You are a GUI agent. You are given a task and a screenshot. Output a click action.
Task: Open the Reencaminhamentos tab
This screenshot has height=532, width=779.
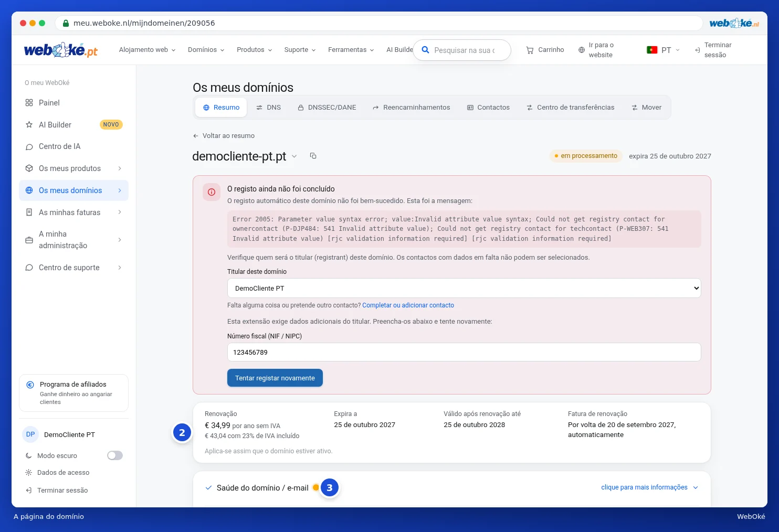[411, 108]
